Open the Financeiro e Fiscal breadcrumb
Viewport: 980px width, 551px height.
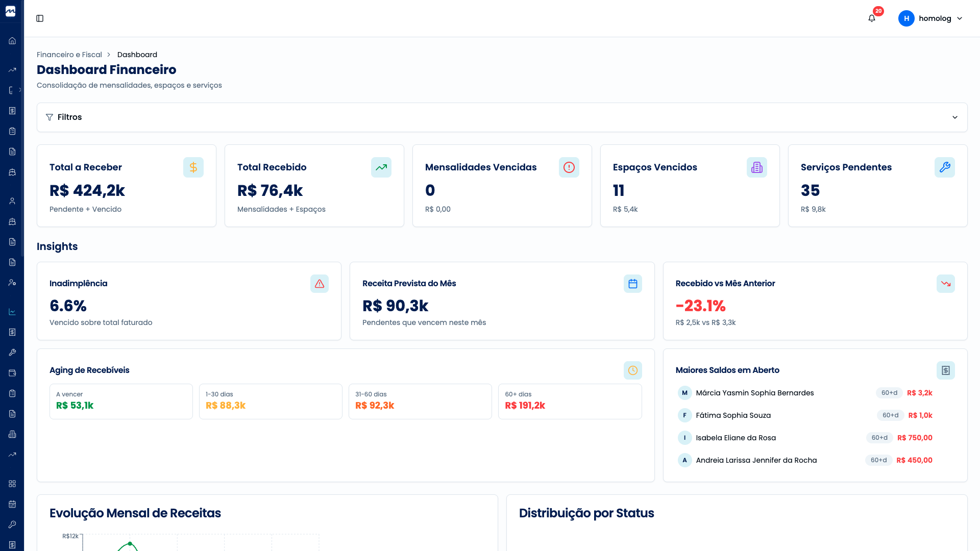(x=69, y=55)
